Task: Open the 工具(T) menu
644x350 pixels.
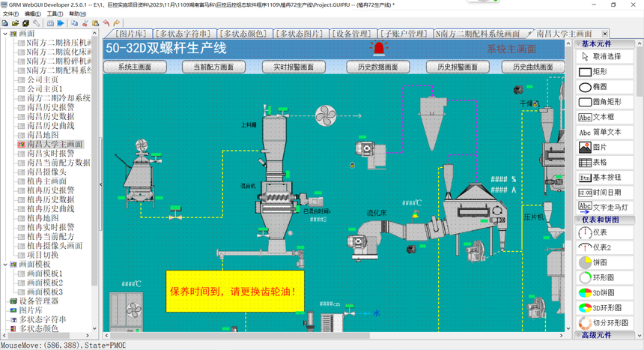Action: pyautogui.click(x=55, y=14)
